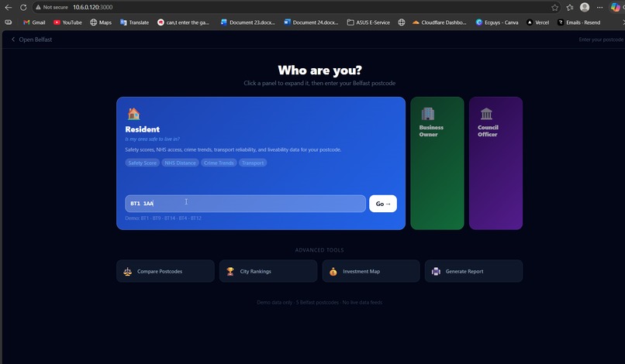Select the Transport tag

point(253,163)
